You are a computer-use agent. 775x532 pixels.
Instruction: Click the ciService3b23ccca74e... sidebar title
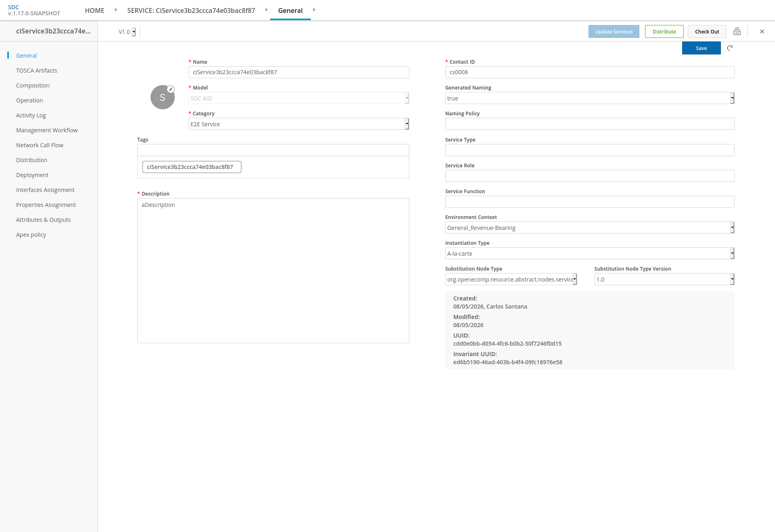click(x=53, y=31)
